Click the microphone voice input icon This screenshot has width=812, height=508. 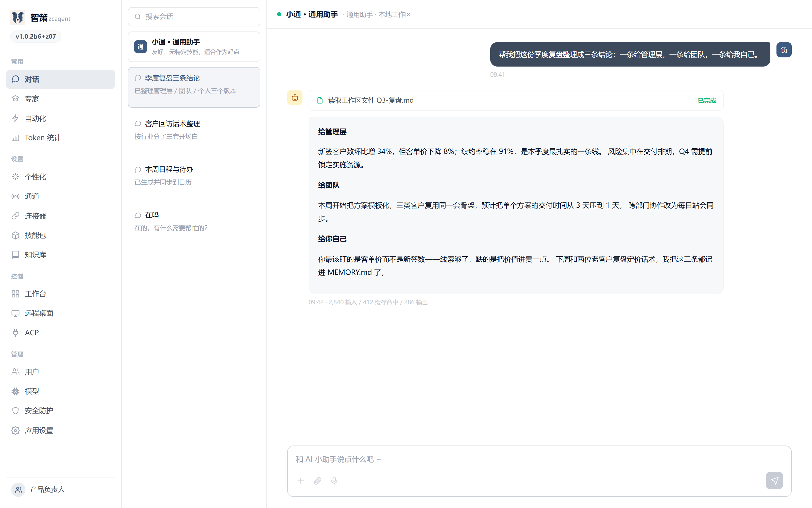coord(334,481)
